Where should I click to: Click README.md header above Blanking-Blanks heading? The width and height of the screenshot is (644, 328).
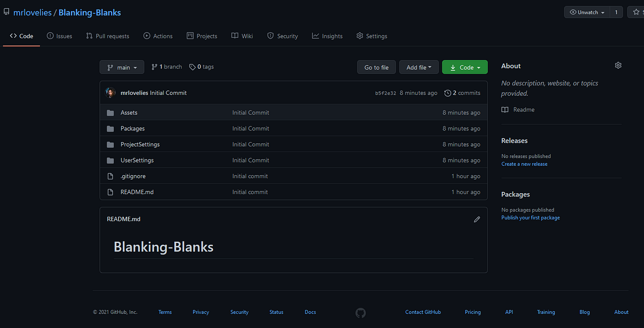124,219
